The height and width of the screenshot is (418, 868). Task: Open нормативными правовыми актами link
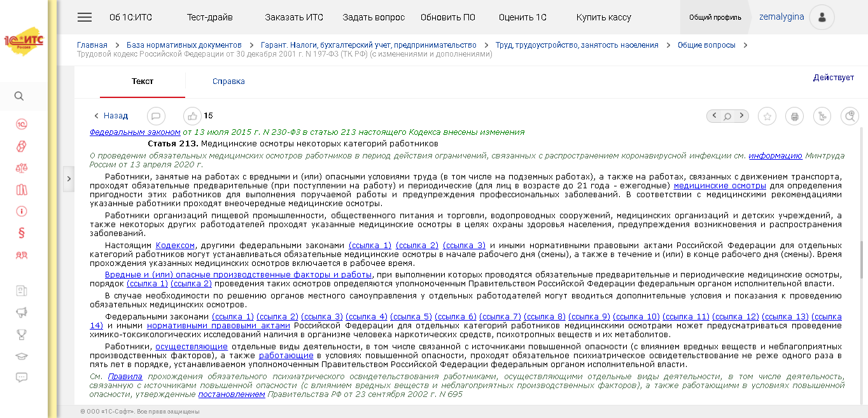pos(218,326)
